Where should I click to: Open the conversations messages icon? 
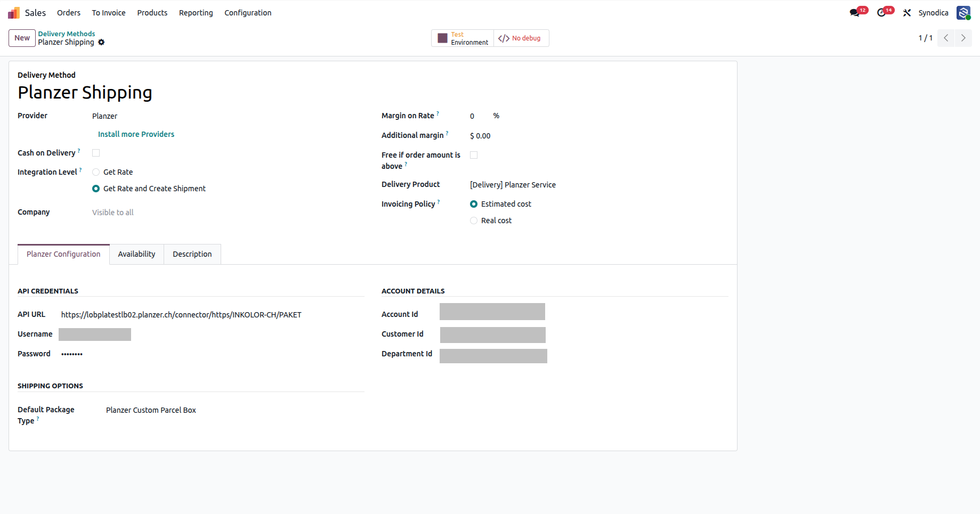click(855, 13)
